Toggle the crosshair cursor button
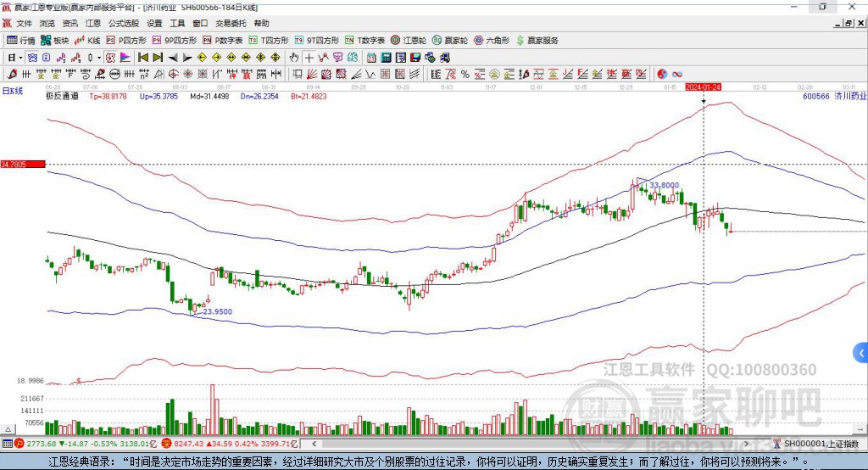 (x=309, y=58)
